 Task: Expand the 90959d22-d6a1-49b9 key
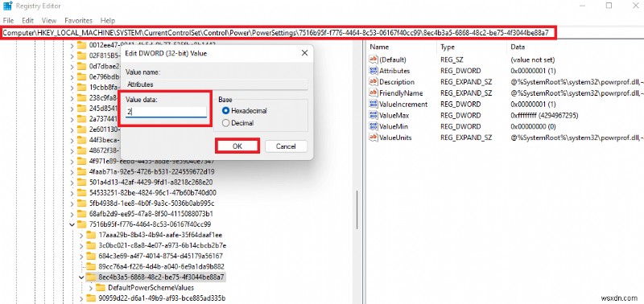pos(81,298)
